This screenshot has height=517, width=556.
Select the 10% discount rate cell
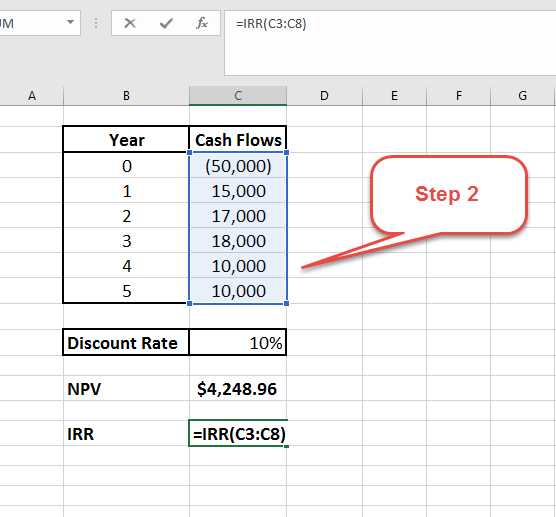point(238,343)
